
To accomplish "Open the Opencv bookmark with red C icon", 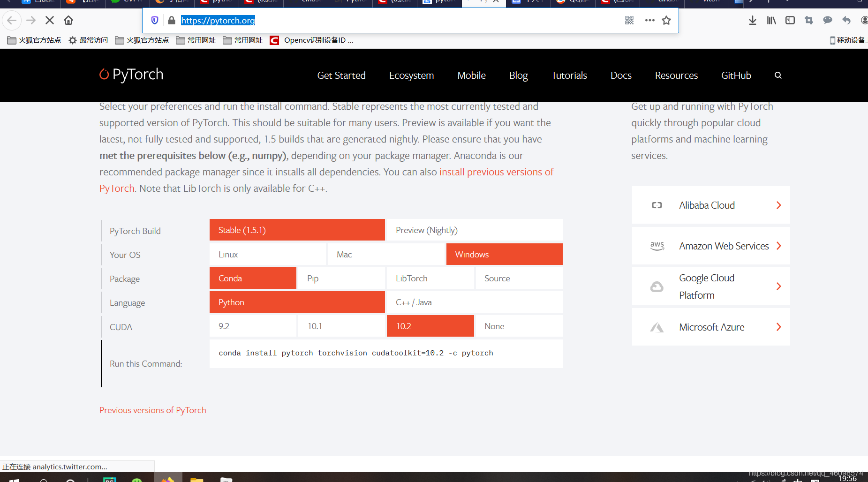I will (312, 40).
